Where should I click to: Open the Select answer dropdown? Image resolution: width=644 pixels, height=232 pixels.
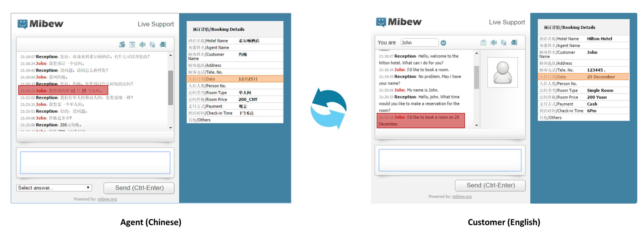(54, 188)
